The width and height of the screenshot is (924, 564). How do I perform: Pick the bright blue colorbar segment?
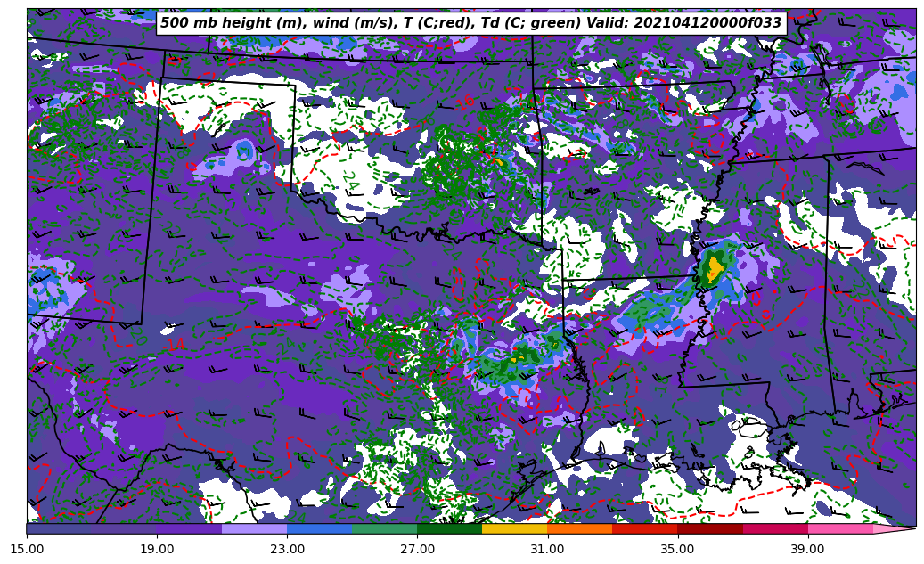click(319, 528)
